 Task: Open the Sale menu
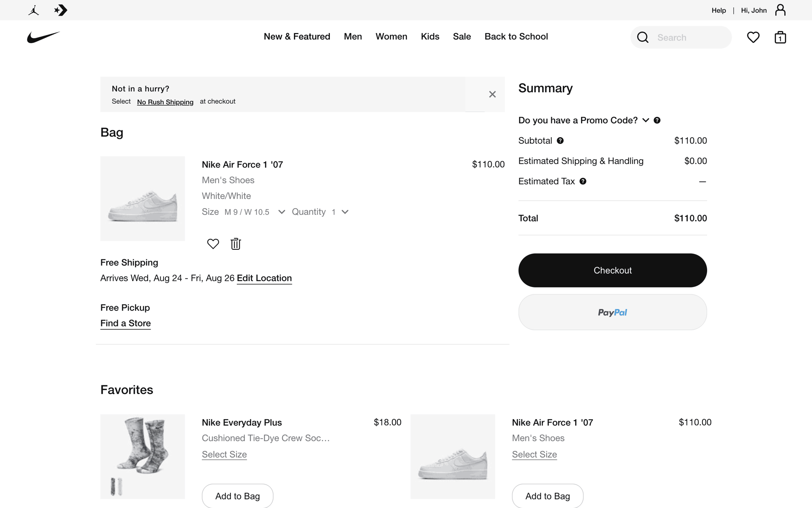[x=462, y=36]
